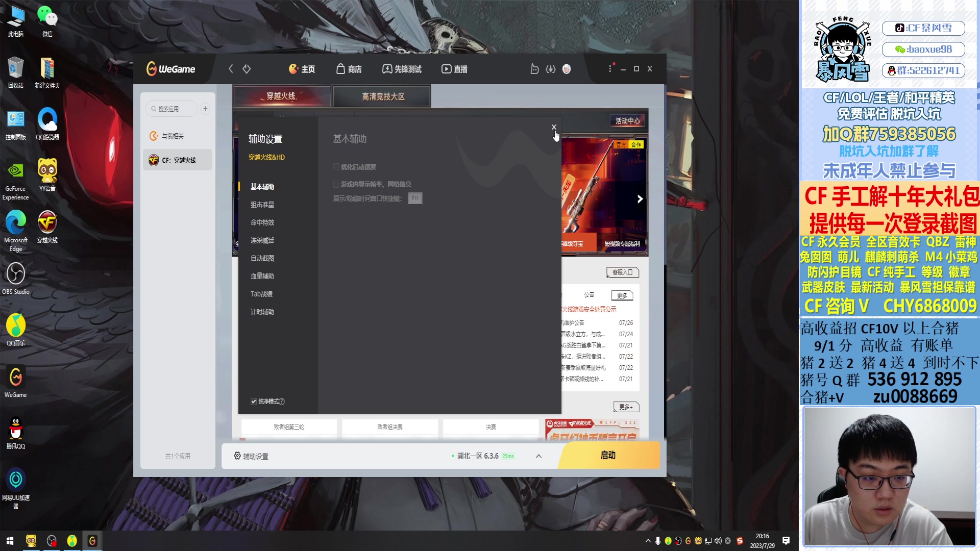The height and width of the screenshot is (551, 980).
Task: Select 高清竞技大区 tab
Action: click(x=383, y=96)
